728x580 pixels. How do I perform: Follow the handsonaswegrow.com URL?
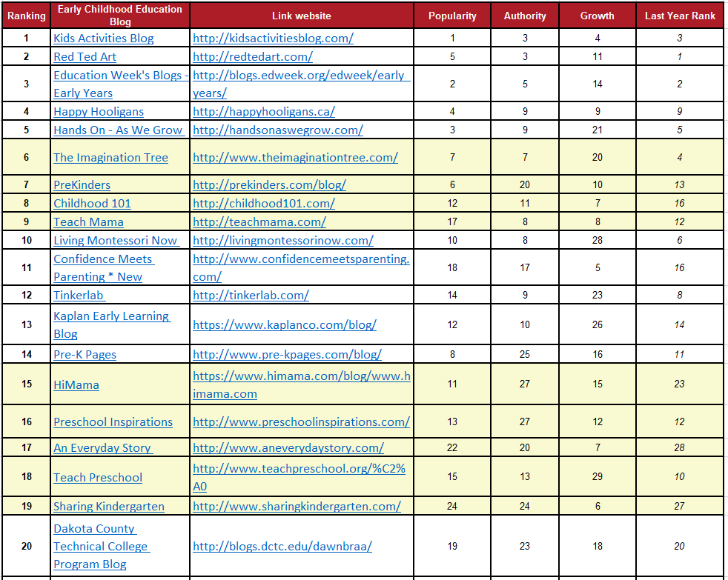click(x=278, y=130)
